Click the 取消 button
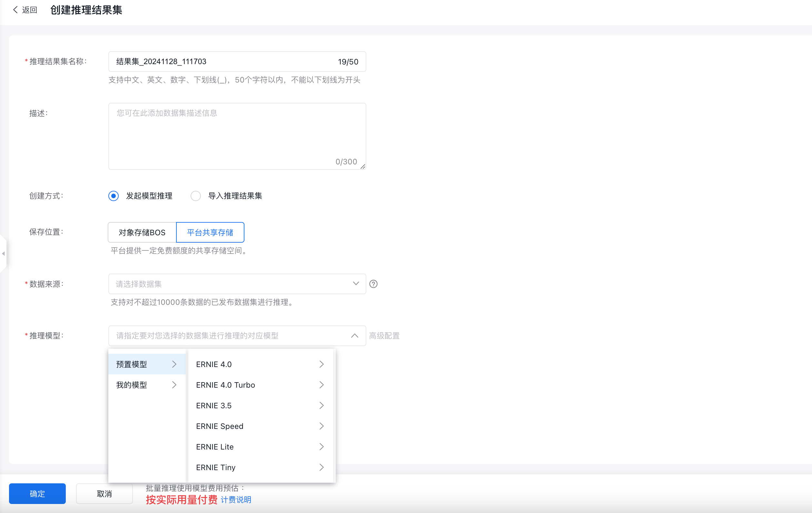812x513 pixels. pyautogui.click(x=104, y=493)
